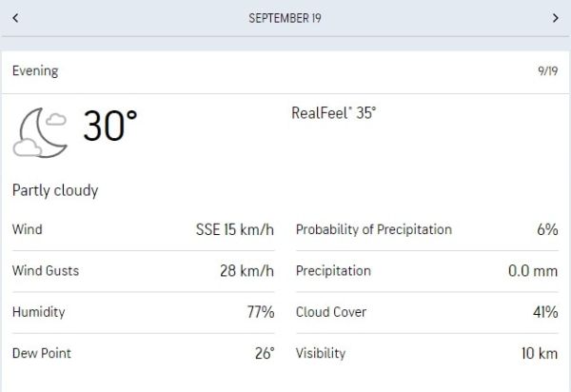Go to next day with right arrow
This screenshot has height=392, width=571.
coord(555,18)
